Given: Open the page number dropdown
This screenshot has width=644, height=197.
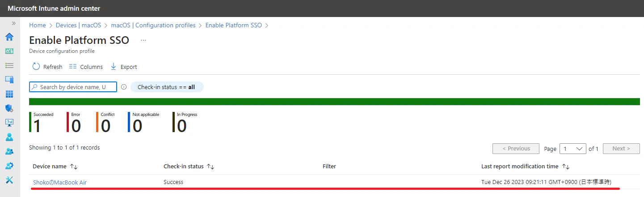Looking at the screenshot, I should tap(573, 149).
